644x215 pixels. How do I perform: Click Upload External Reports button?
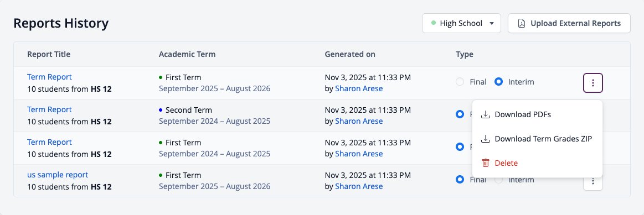click(x=569, y=23)
